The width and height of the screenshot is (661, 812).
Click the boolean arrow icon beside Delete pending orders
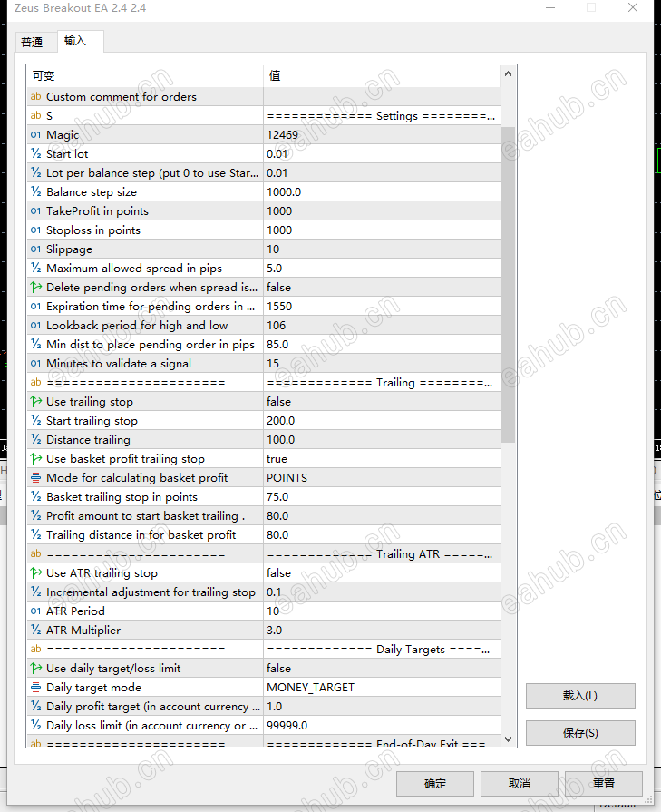coord(35,287)
